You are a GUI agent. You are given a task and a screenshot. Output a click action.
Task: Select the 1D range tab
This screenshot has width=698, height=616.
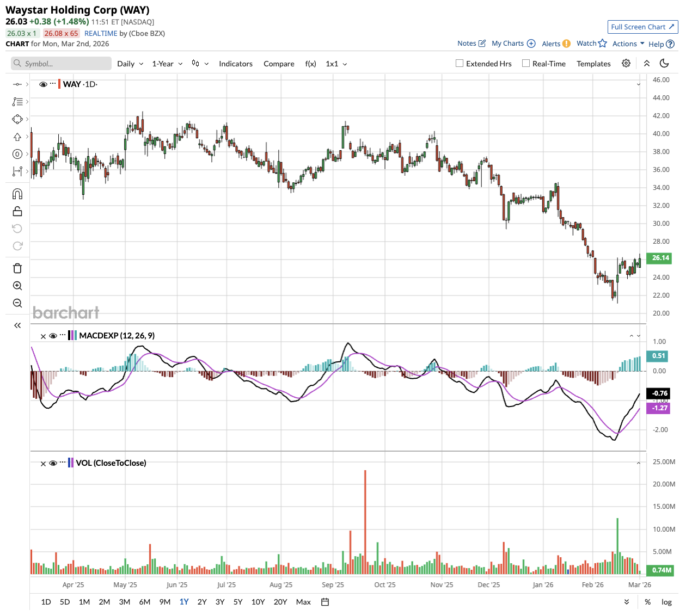point(46,602)
